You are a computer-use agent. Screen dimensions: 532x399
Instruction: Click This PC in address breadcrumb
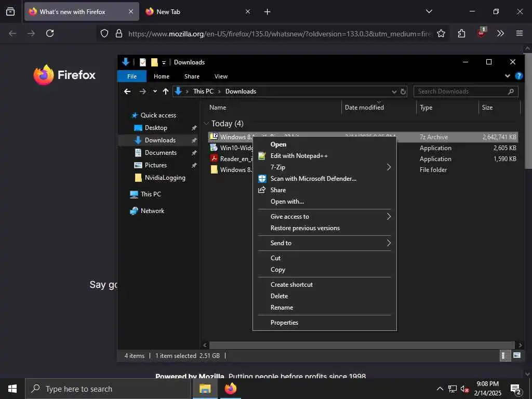click(x=203, y=91)
